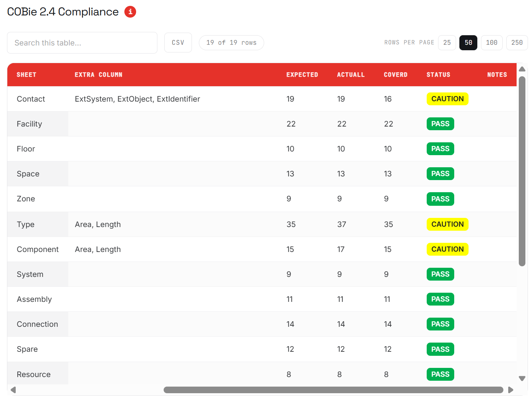
Task: Click the PASS badge in Facility row
Action: click(440, 124)
